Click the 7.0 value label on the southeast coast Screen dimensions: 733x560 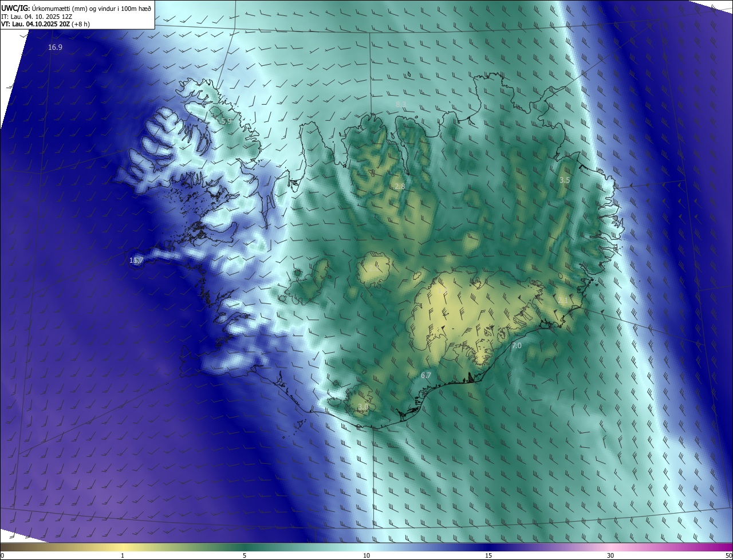point(517,346)
